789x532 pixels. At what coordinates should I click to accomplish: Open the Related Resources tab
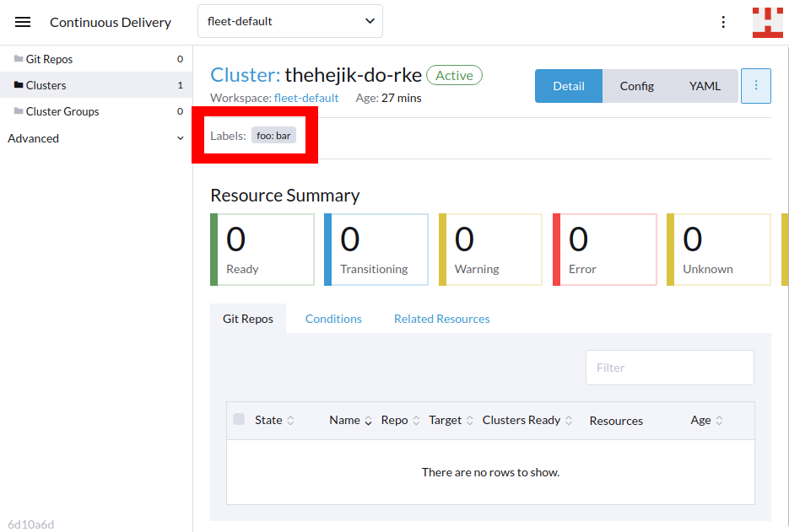pos(441,319)
